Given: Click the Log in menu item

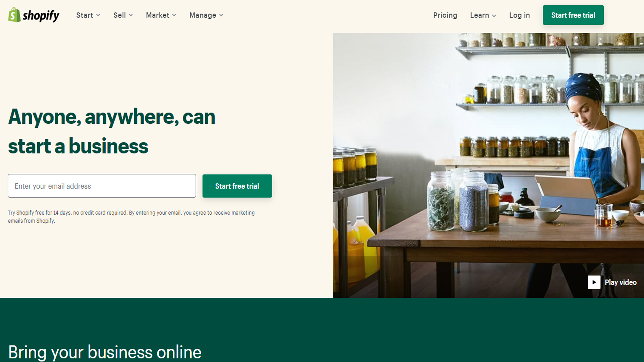Looking at the screenshot, I should pos(519,15).
